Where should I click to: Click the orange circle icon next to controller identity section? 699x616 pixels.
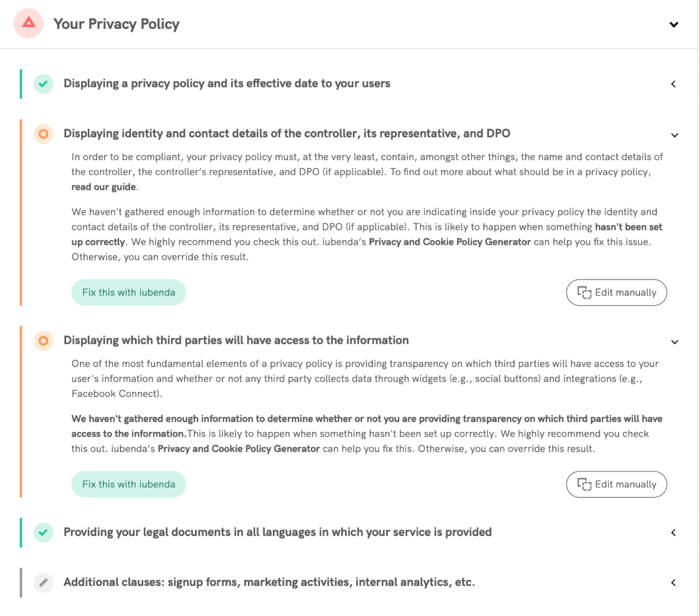(x=43, y=134)
